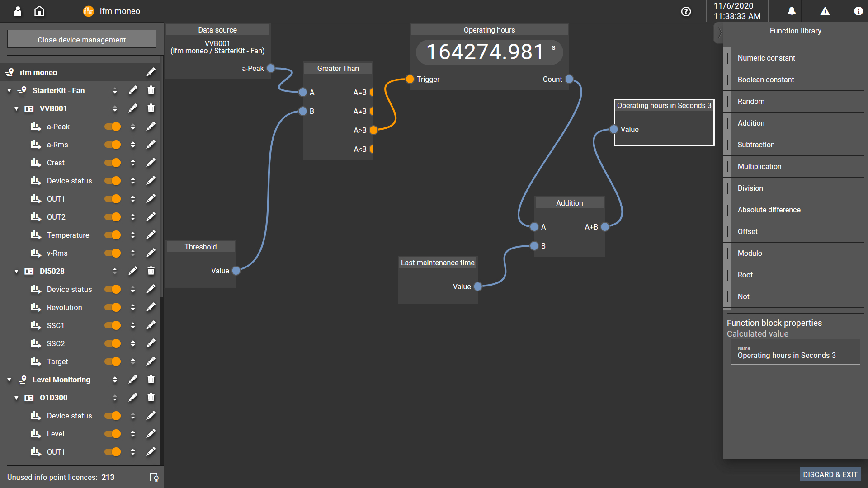Open the help question mark icon

click(686, 12)
